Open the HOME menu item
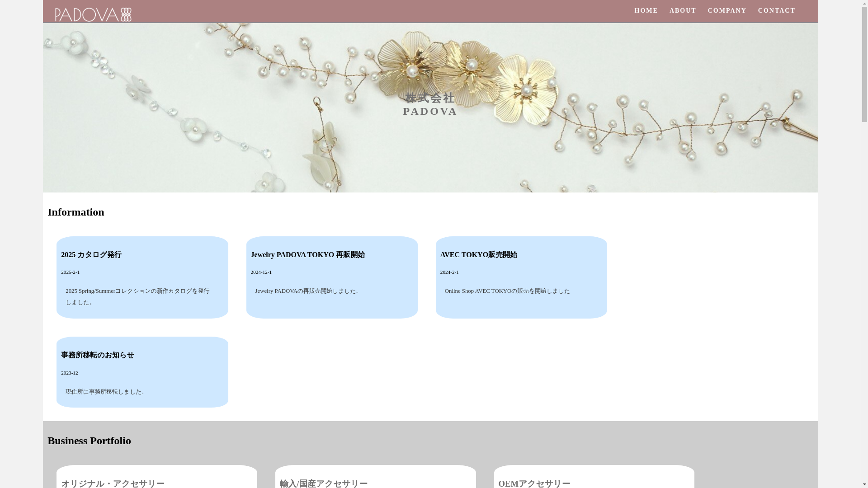The image size is (868, 488). tap(646, 10)
